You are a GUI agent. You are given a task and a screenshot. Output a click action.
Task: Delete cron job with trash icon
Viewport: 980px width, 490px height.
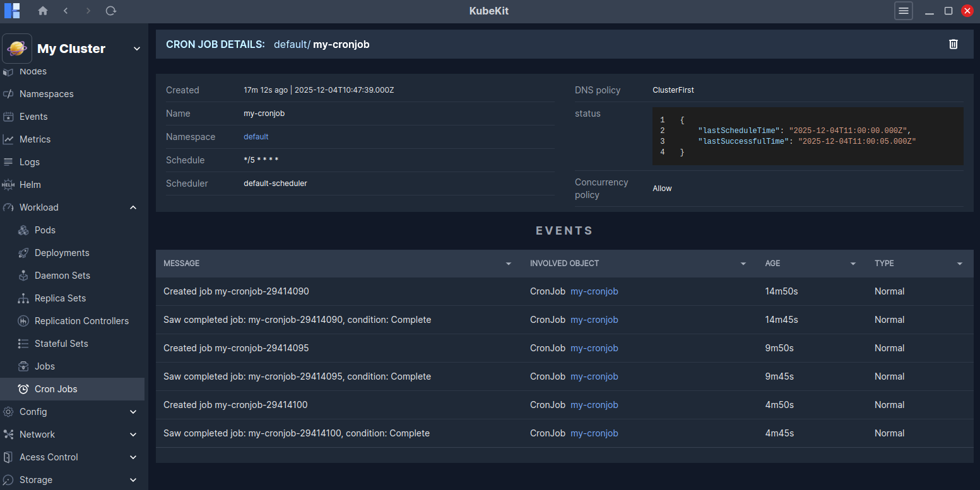[x=953, y=44]
